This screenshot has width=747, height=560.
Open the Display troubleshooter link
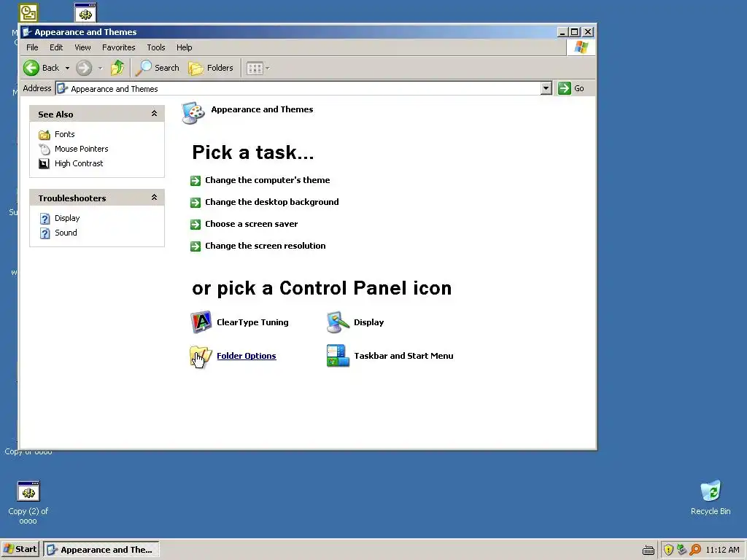click(x=67, y=218)
